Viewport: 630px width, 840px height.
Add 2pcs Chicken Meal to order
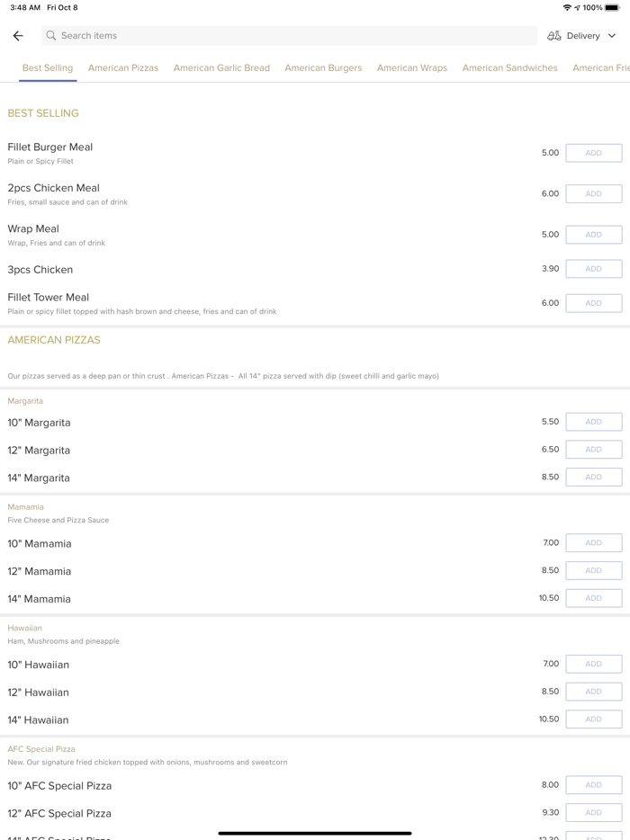(593, 193)
